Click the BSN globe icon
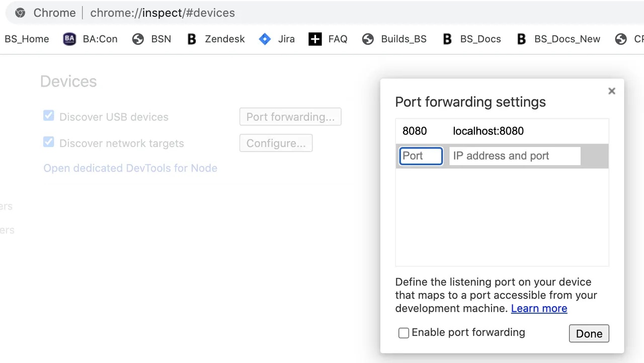 point(138,39)
